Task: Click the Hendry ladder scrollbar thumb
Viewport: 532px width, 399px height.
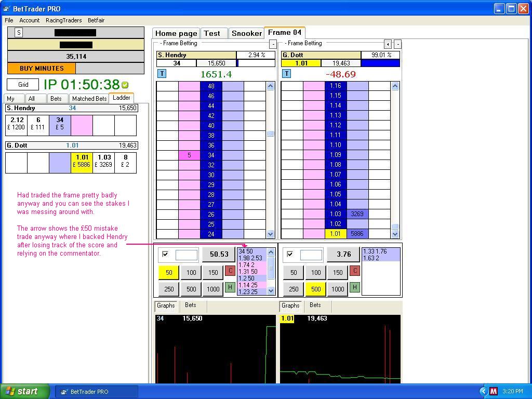Action: pyautogui.click(x=270, y=134)
